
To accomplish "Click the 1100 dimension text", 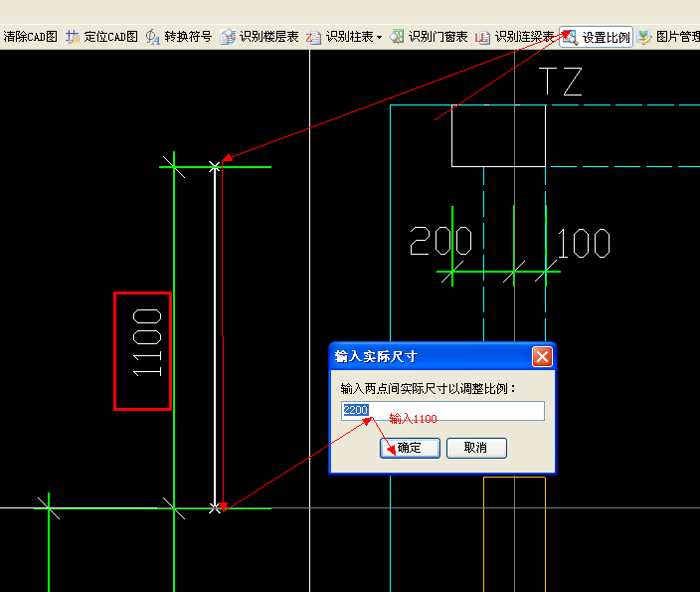I will (x=147, y=342).
